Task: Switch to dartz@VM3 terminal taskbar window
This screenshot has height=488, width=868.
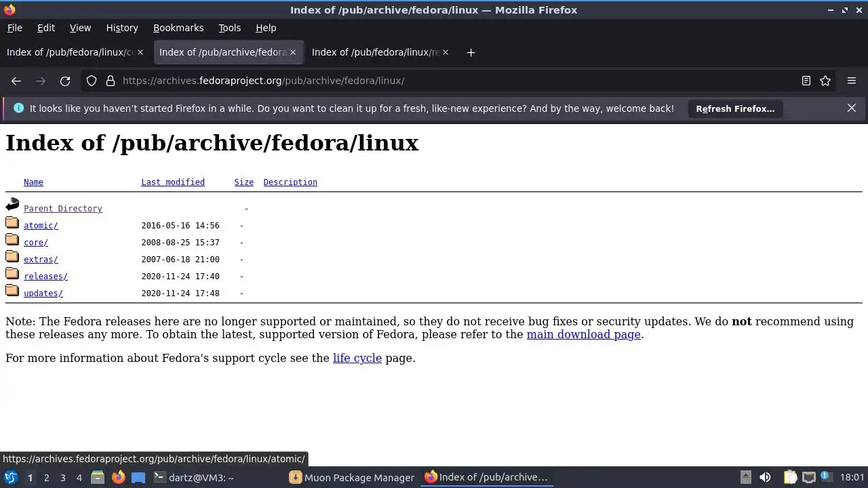Action: pos(217,477)
